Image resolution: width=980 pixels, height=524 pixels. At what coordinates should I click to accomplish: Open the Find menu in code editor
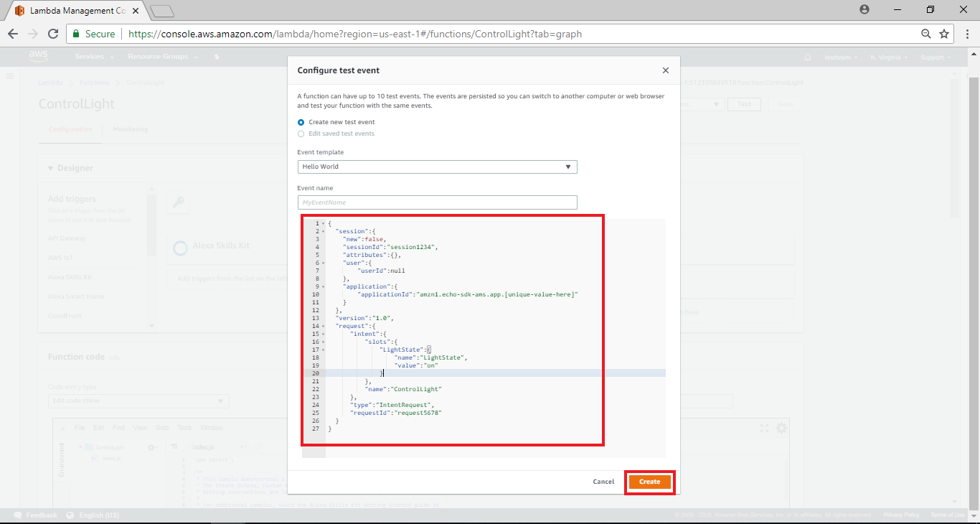point(119,428)
